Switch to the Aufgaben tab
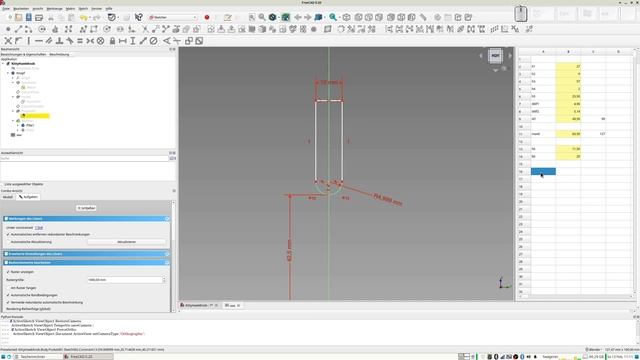 point(28,197)
